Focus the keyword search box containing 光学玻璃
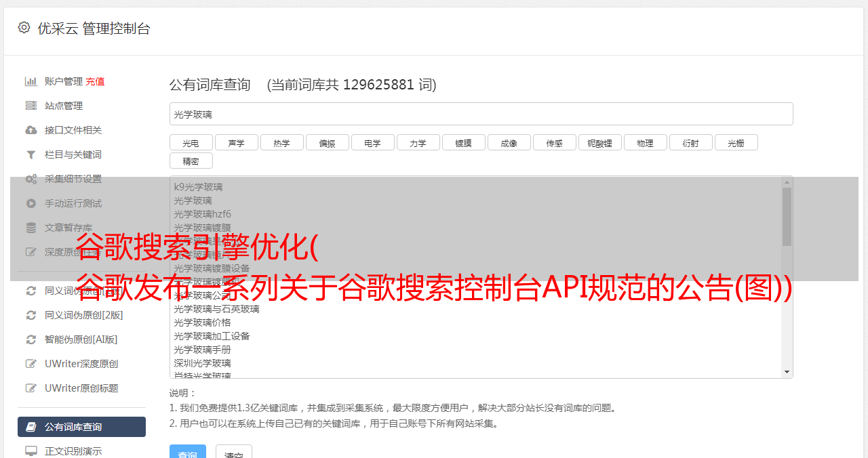This screenshot has width=868, height=458. pyautogui.click(x=481, y=114)
